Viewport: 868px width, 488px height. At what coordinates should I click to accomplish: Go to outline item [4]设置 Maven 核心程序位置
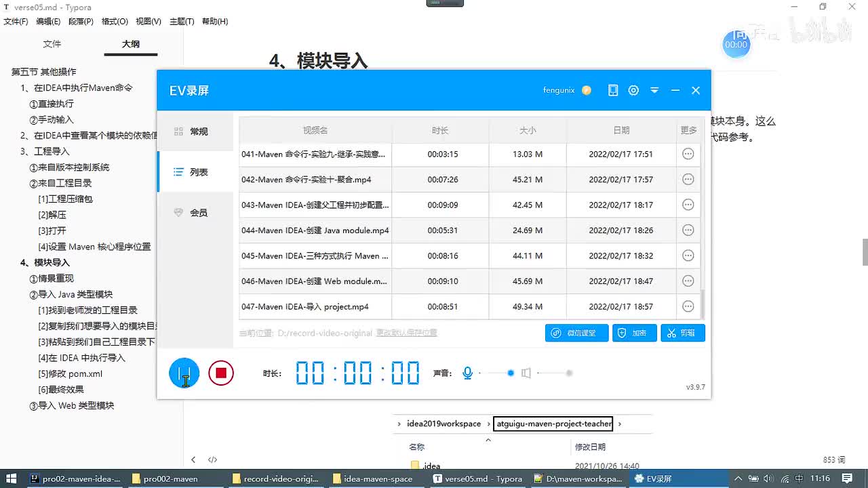pyautogui.click(x=94, y=247)
